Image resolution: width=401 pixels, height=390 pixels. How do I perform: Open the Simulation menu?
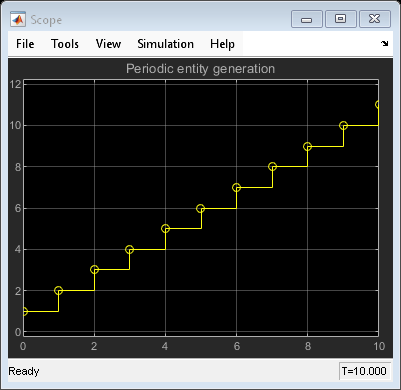point(165,44)
